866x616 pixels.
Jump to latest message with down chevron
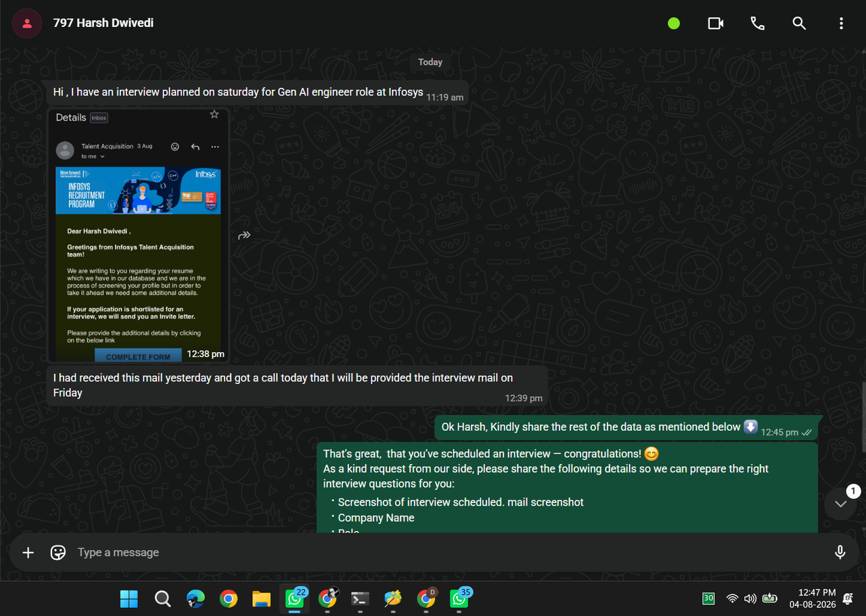(x=840, y=504)
